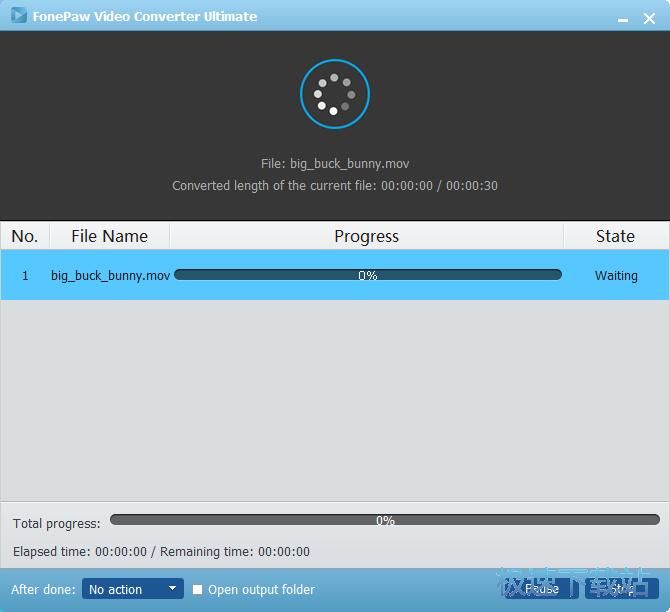
Task: Close the FonePaw converter window
Action: [649, 18]
